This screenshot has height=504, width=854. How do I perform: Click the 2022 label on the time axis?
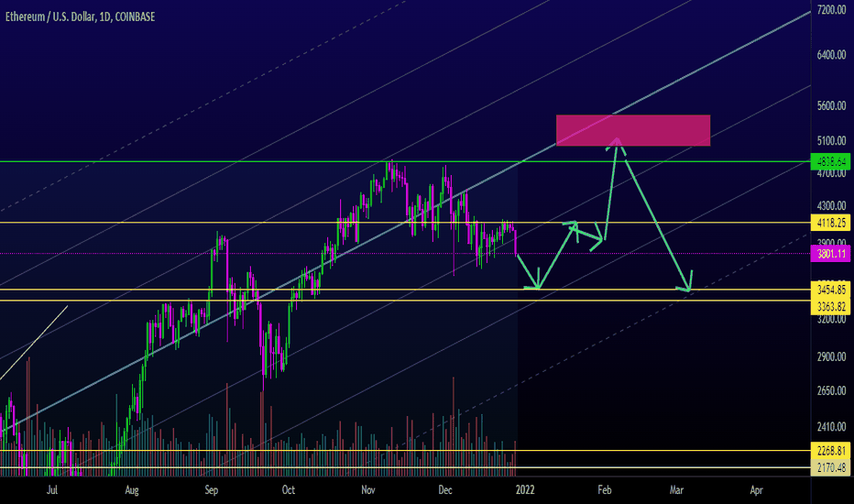tap(525, 490)
